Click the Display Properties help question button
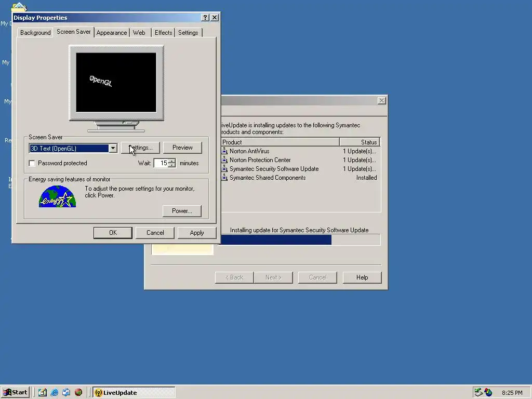The height and width of the screenshot is (399, 532). tap(205, 18)
